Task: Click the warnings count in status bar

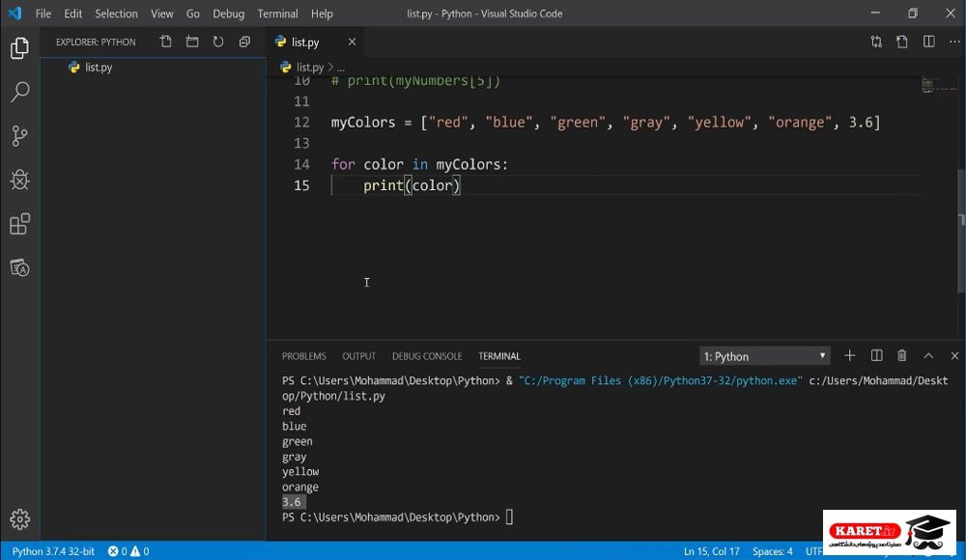Action: (x=140, y=551)
